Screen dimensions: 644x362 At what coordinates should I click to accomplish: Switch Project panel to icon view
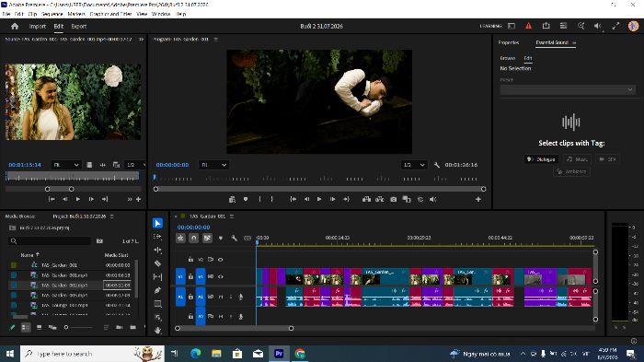pos(39,327)
